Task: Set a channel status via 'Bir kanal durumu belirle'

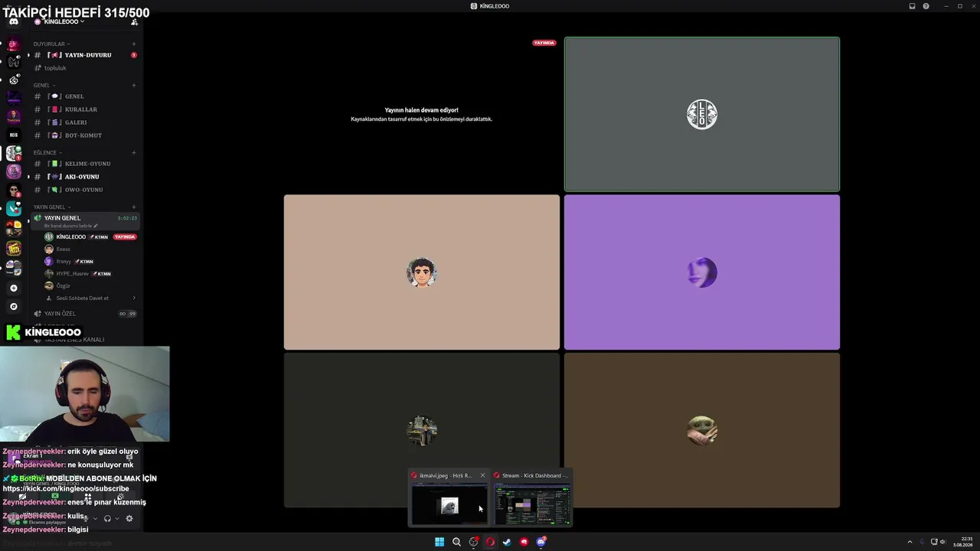Action: click(x=71, y=227)
